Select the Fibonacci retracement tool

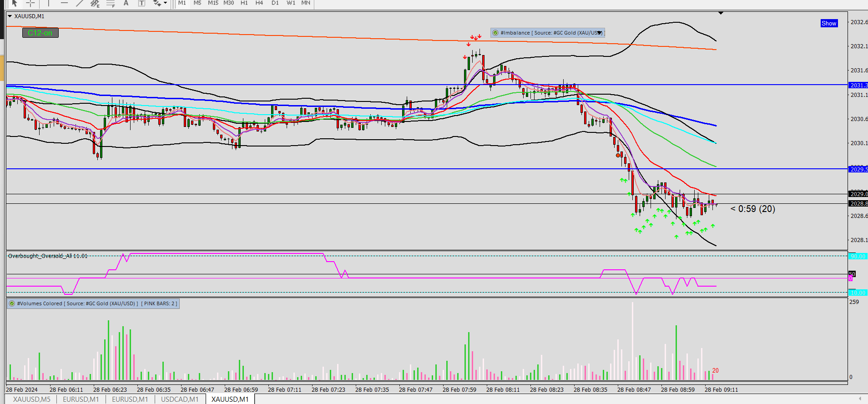pyautogui.click(x=111, y=3)
